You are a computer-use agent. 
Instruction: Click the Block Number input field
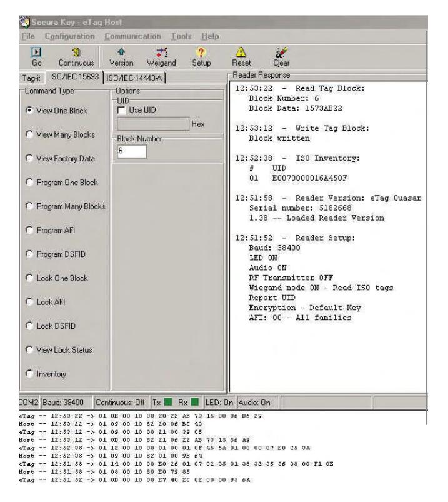(132, 151)
